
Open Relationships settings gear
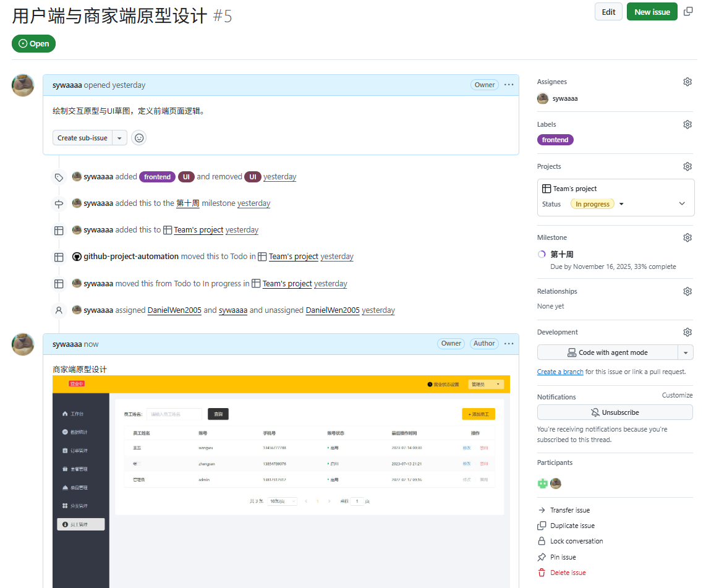pyautogui.click(x=687, y=291)
